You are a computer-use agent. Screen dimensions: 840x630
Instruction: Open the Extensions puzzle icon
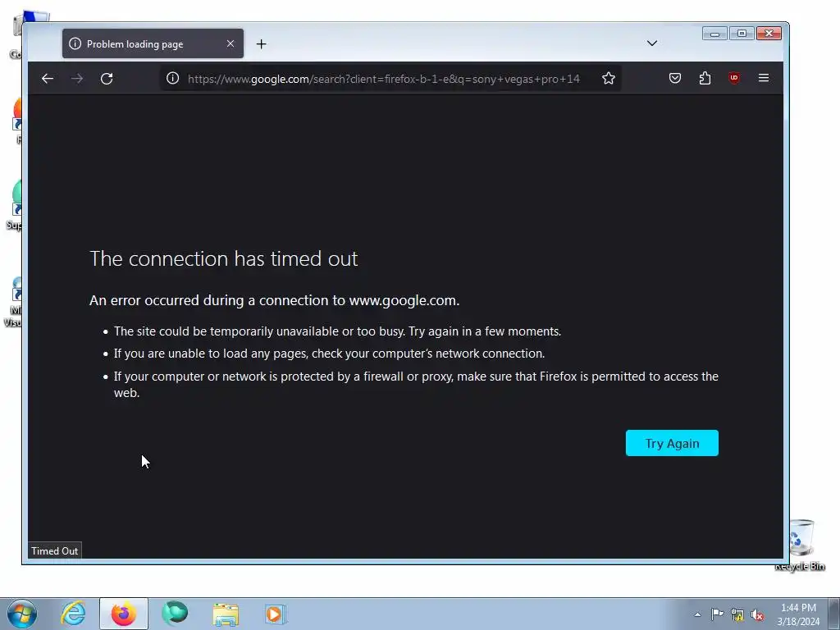(705, 78)
